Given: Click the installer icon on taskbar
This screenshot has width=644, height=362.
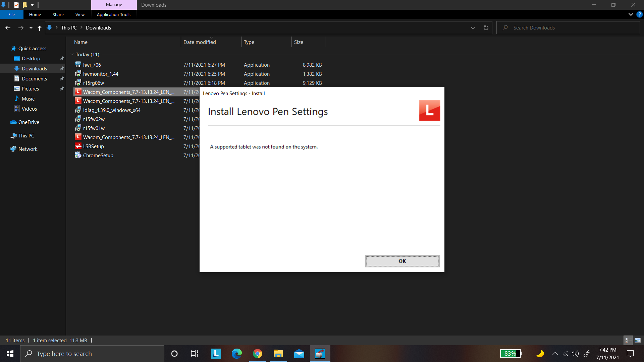Looking at the screenshot, I should (x=320, y=354).
